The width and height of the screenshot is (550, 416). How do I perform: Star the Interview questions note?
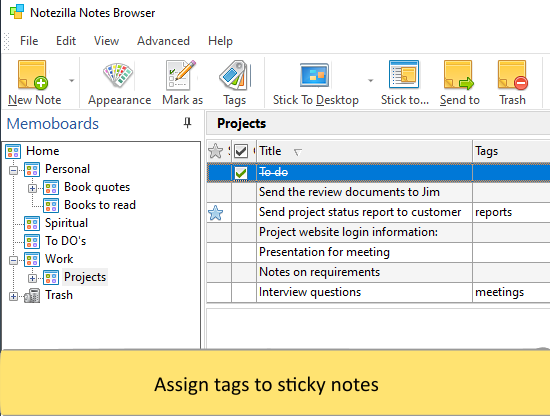click(x=219, y=292)
